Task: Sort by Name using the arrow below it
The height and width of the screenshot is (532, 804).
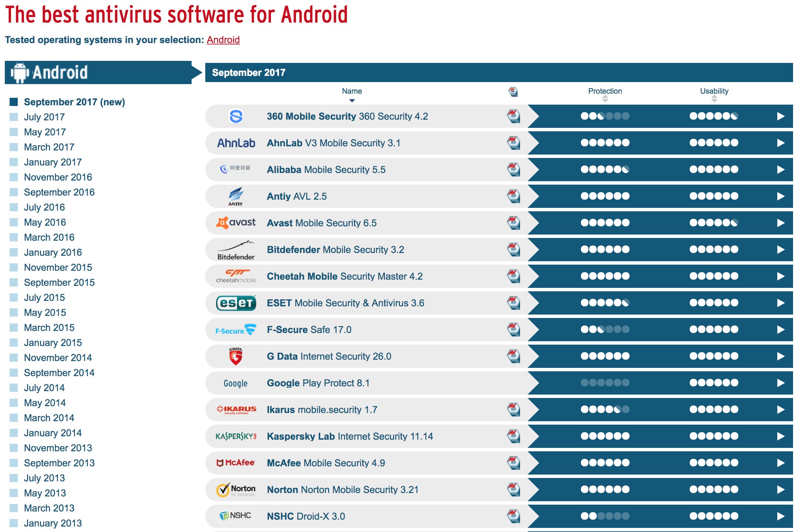Action: coord(352,101)
